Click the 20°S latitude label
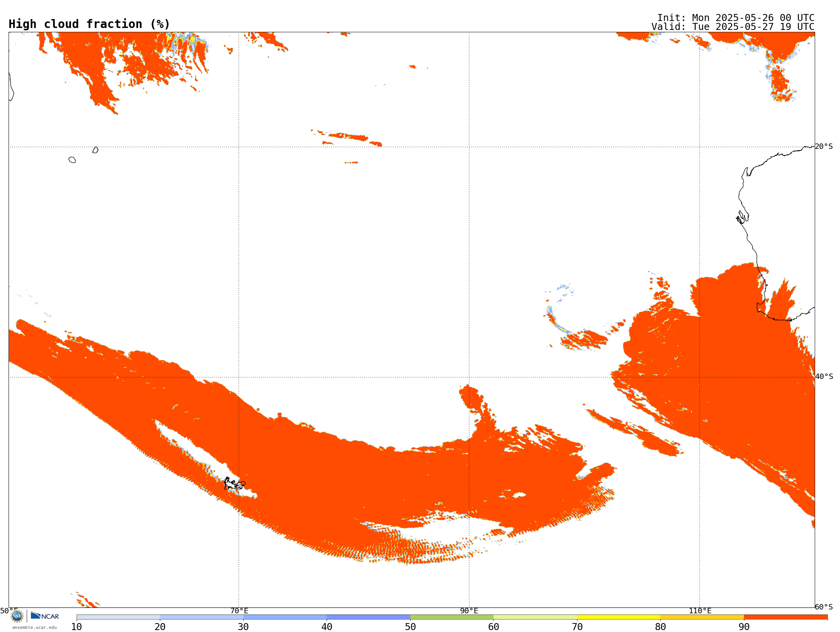Screen dimensions: 840x632 (x=824, y=147)
